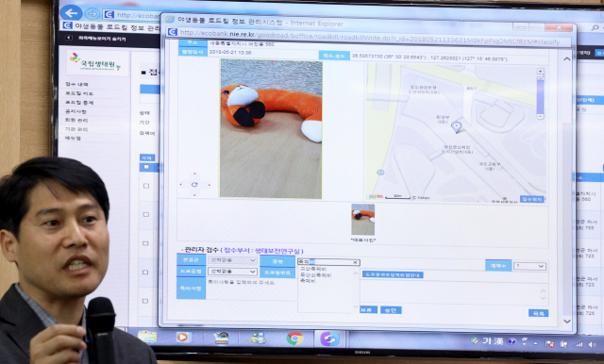Open the 개체수 count dropdown
Viewport: 604px width, 364px height.
[x=530, y=266]
